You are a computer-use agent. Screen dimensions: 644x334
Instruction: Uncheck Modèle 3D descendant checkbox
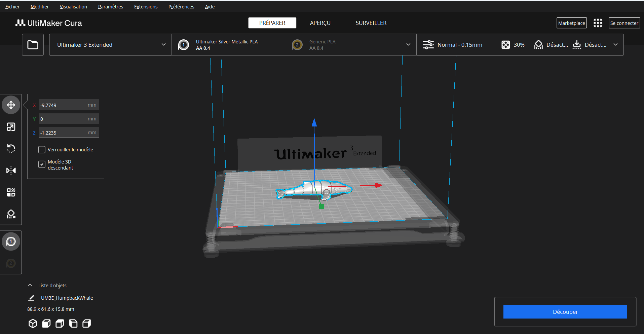point(42,164)
